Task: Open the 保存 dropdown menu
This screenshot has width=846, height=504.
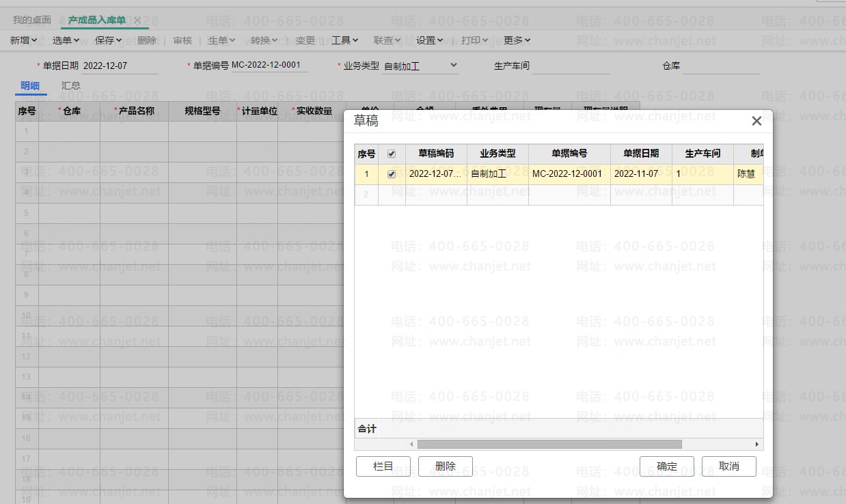Action: [109, 40]
